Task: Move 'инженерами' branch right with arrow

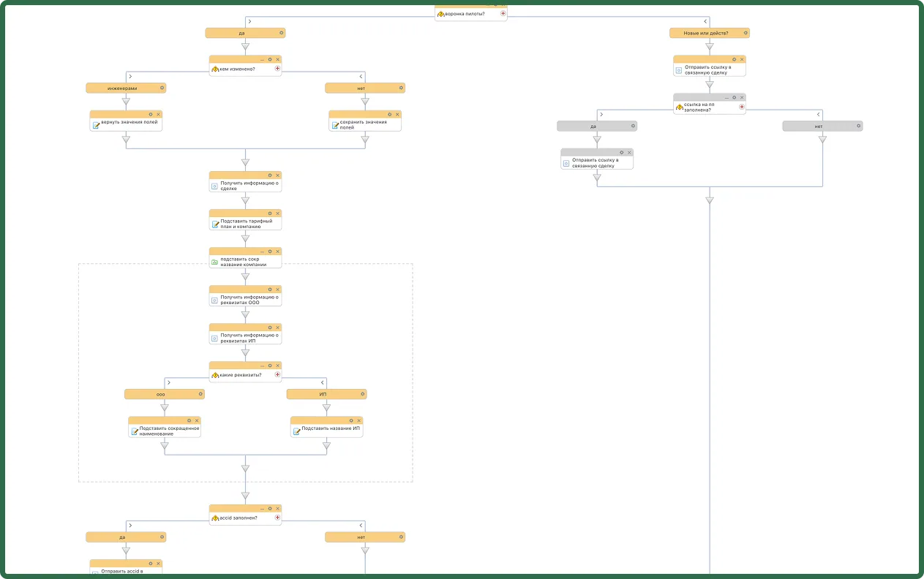Action: (130, 77)
